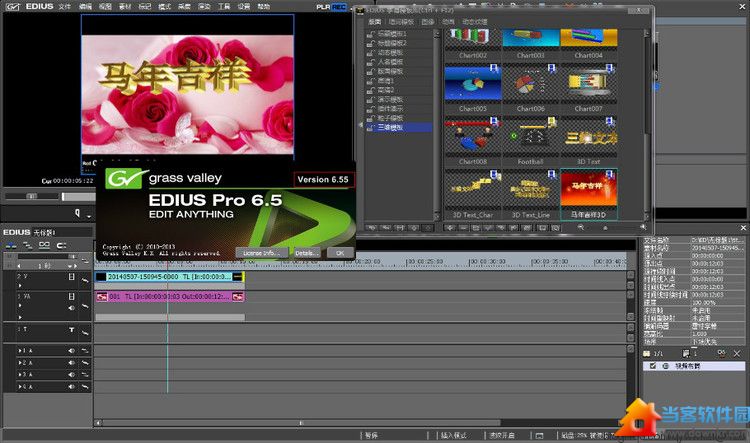The height and width of the screenshot is (443, 750).
Task: Click the sync-lock icon on the 3 A track
Action: (85, 375)
